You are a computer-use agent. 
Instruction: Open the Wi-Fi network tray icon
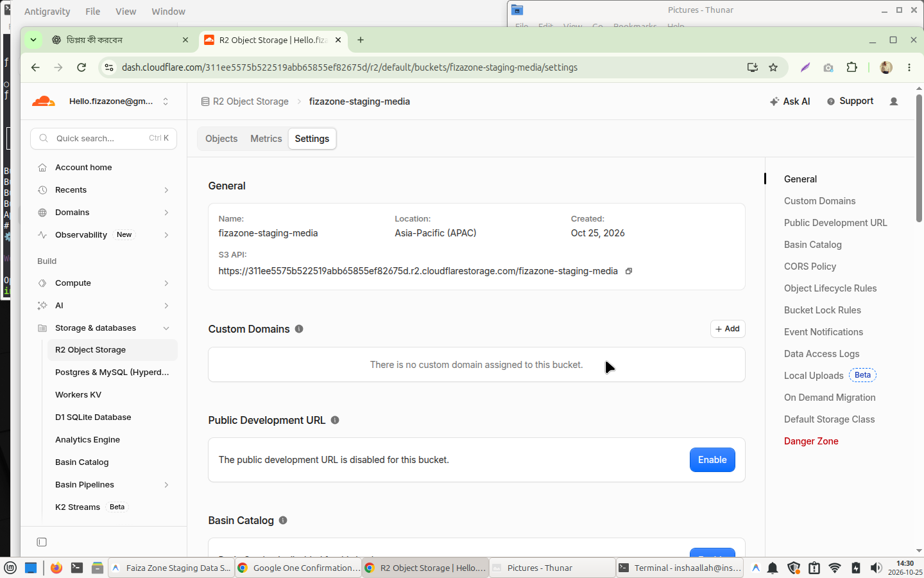click(x=835, y=568)
